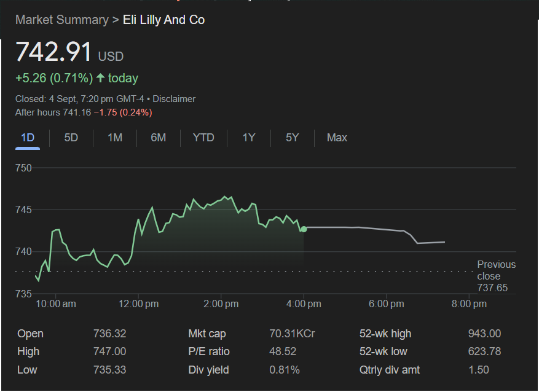
Task: Click the Mkt cap label
Action: pos(207,334)
